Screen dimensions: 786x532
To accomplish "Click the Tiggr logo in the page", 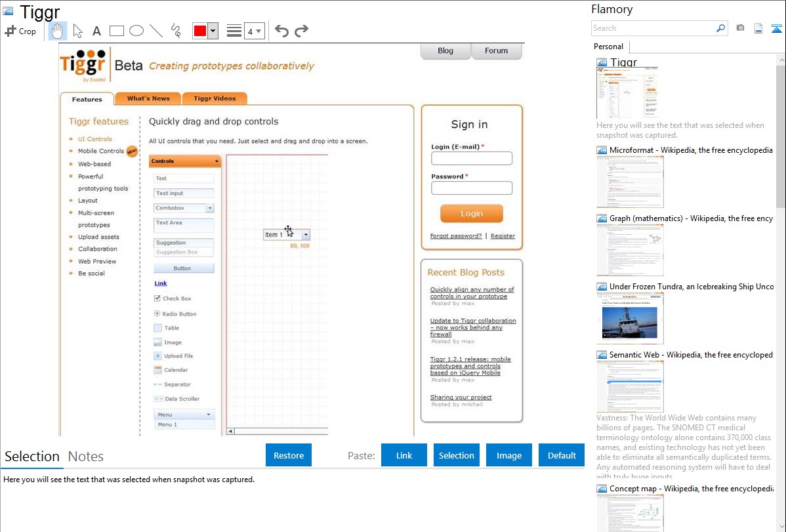I will click(x=83, y=65).
